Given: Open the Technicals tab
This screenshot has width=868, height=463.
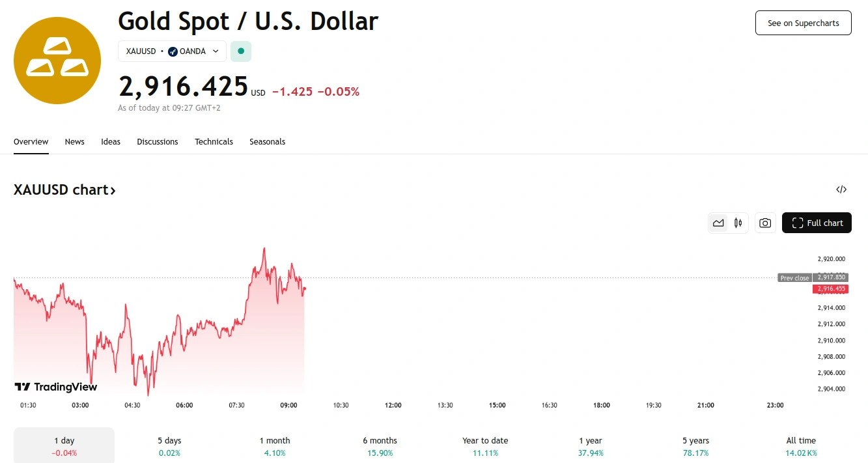Looking at the screenshot, I should (x=214, y=141).
